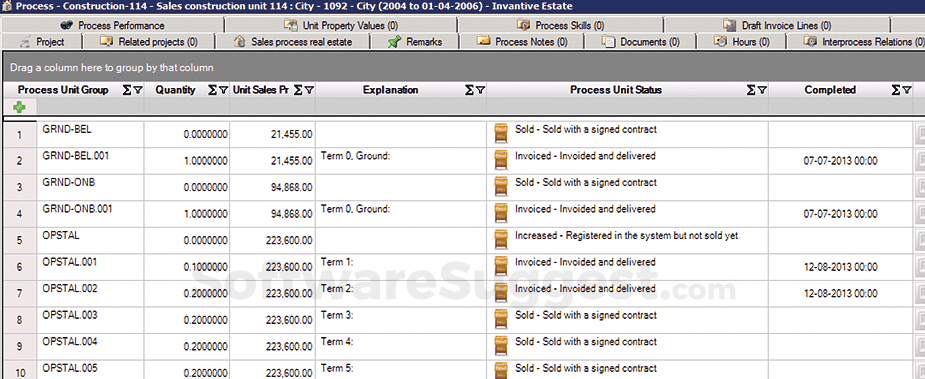The width and height of the screenshot is (925, 379).
Task: Click summary sigma icon of Unit Sales Price
Action: coord(299,90)
